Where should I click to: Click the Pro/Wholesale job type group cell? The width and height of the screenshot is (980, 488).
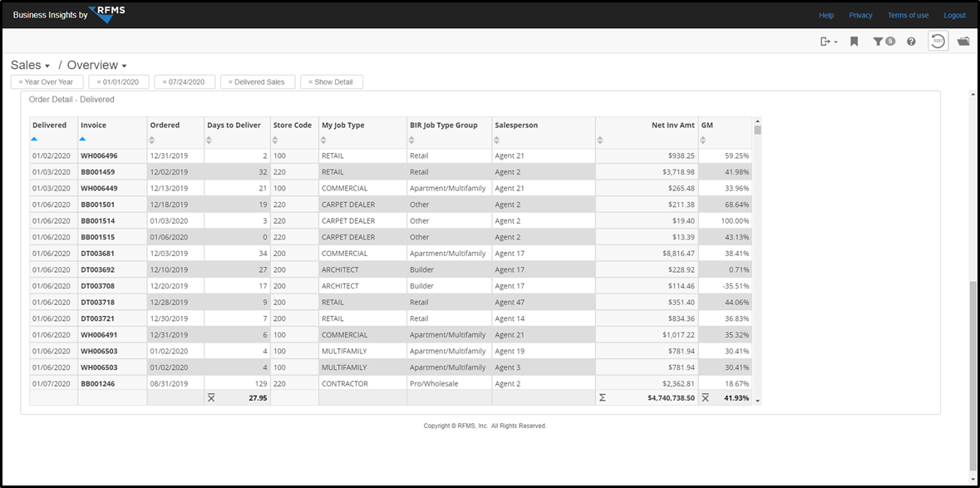450,383
